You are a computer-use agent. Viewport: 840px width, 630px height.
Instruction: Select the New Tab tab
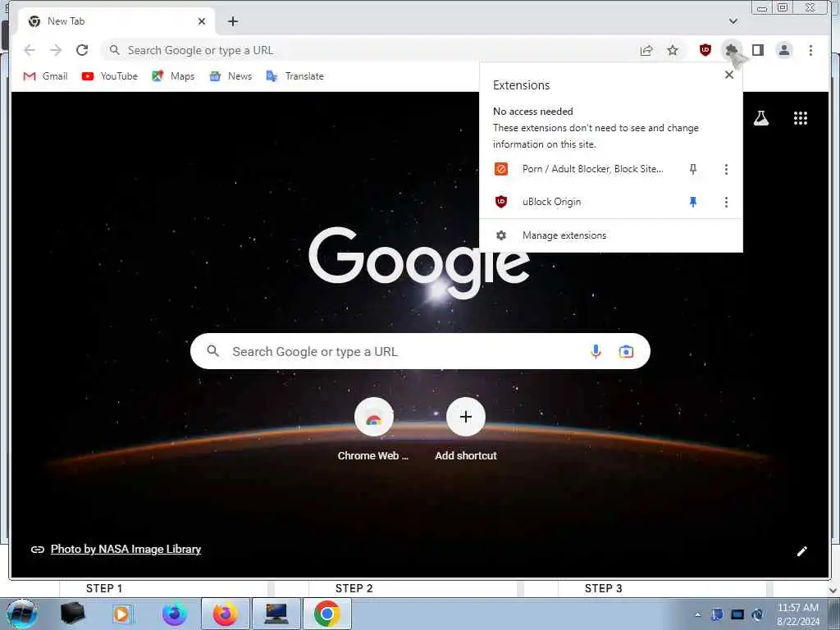click(116, 21)
